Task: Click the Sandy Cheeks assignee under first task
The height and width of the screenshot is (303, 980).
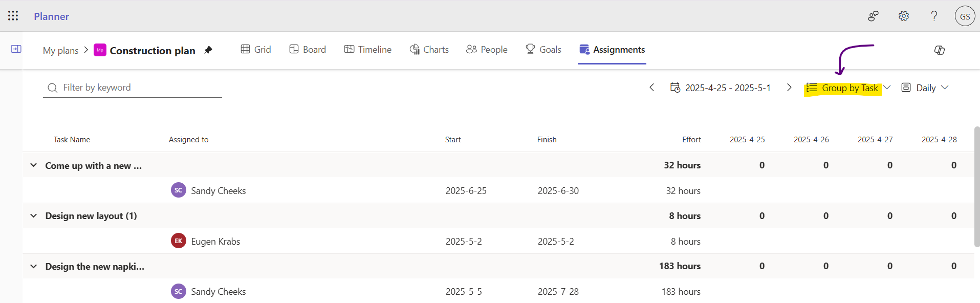Action: point(209,190)
